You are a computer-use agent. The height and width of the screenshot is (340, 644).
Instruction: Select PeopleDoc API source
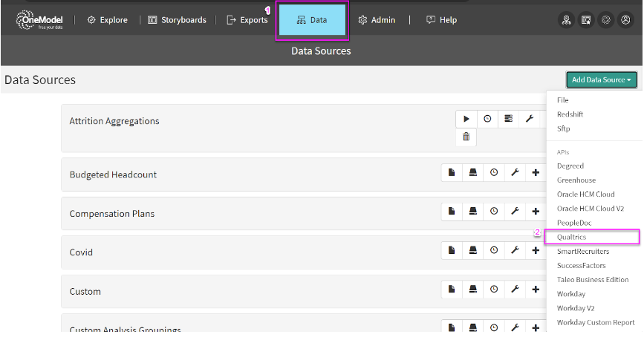tap(574, 223)
